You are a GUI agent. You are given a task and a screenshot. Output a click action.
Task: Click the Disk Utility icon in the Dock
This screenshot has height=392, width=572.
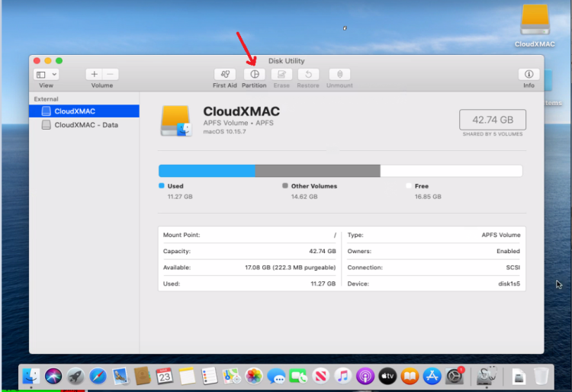[x=487, y=375]
